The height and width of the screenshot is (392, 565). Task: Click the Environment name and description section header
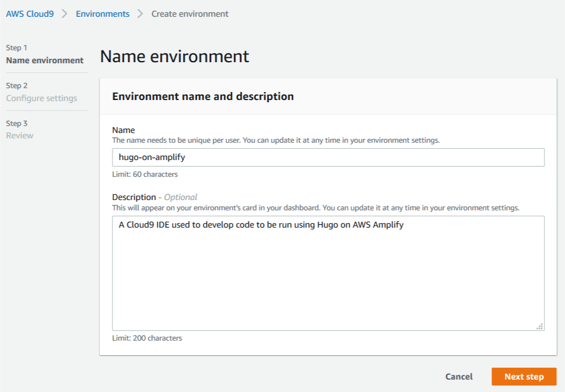(202, 96)
